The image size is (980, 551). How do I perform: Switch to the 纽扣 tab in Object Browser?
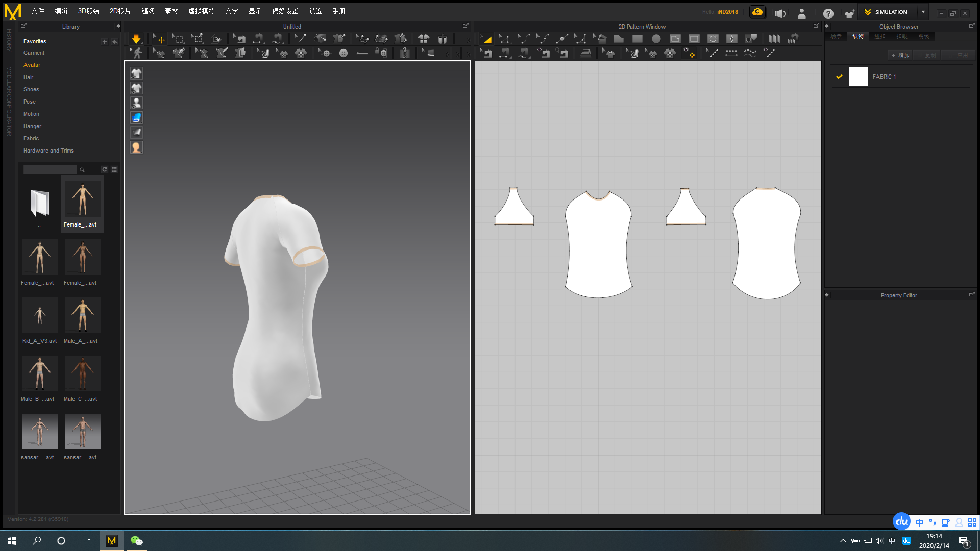[x=879, y=36]
